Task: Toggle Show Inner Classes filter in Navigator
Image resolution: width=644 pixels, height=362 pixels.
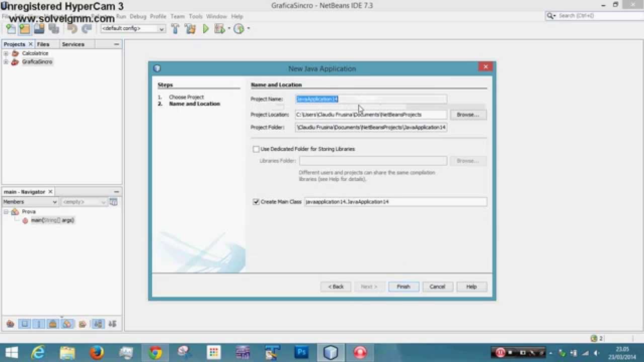Action: click(67, 324)
